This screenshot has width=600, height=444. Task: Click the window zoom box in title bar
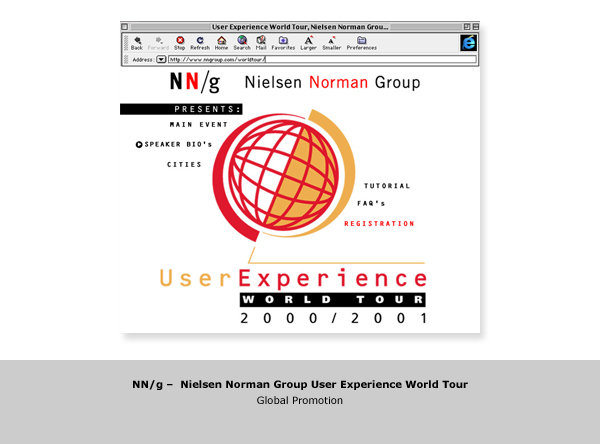[x=467, y=27]
